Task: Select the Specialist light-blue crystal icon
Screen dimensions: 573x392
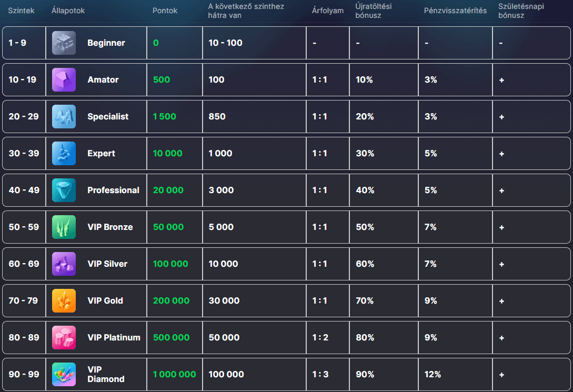Action: [x=64, y=116]
